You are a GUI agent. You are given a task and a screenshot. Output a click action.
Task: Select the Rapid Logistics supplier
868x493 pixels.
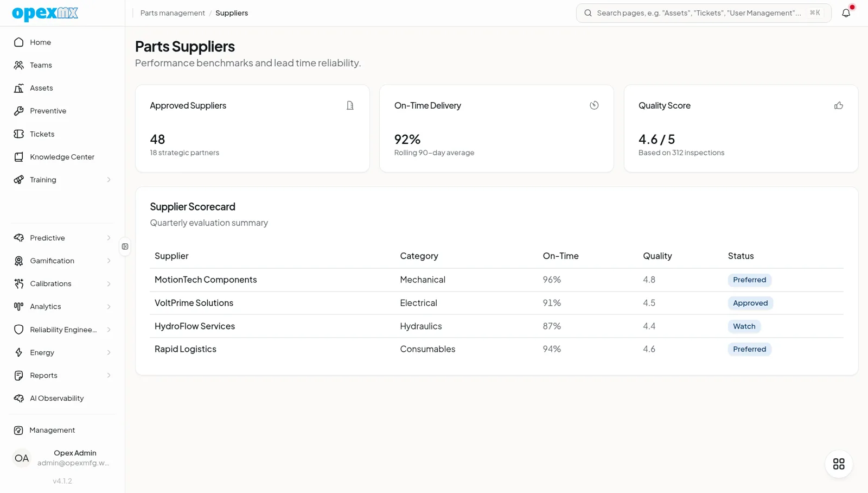(186, 349)
